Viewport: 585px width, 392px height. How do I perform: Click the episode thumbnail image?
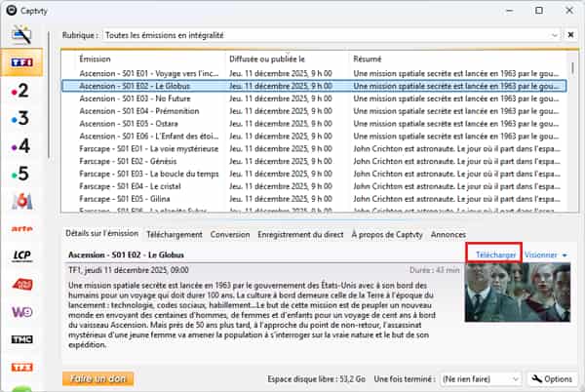[517, 293]
